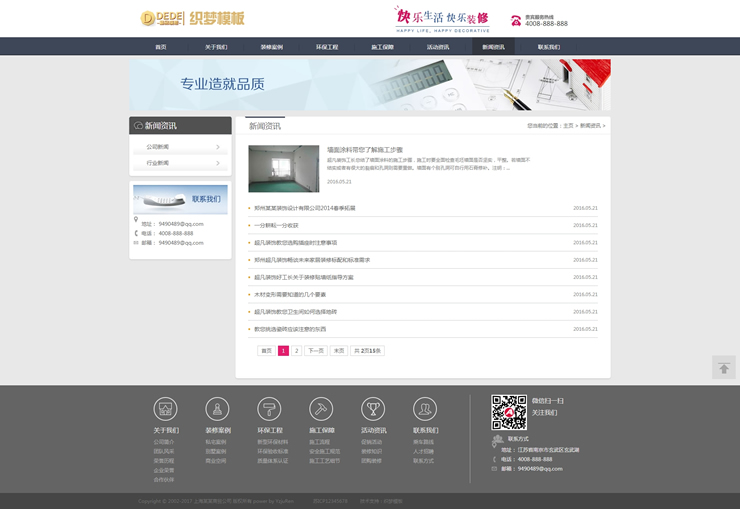Open the 环保工程 paint roller icon

tap(270, 409)
